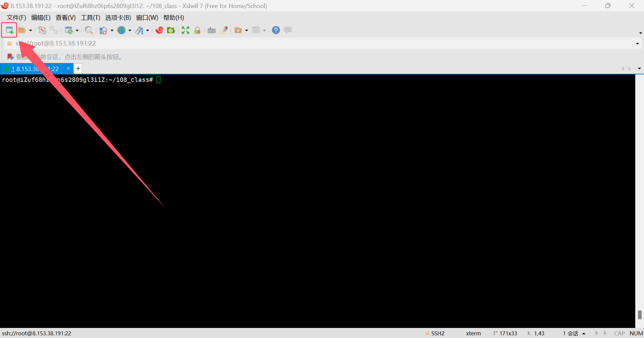This screenshot has height=338, width=644.
Task: Lock screen with padlock icon
Action: pyautogui.click(x=197, y=31)
